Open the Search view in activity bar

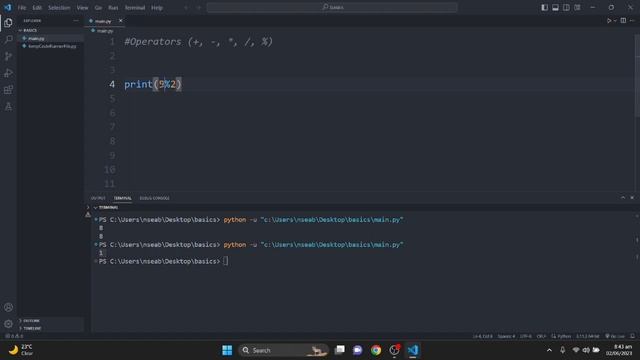coord(8,40)
